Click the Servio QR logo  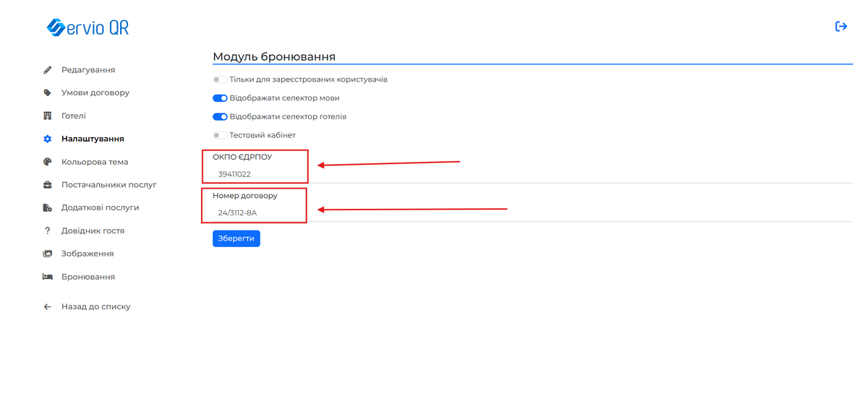(x=88, y=28)
